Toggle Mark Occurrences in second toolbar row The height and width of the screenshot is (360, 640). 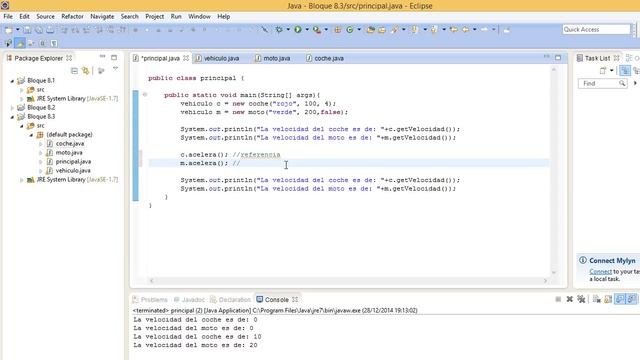click(20, 43)
